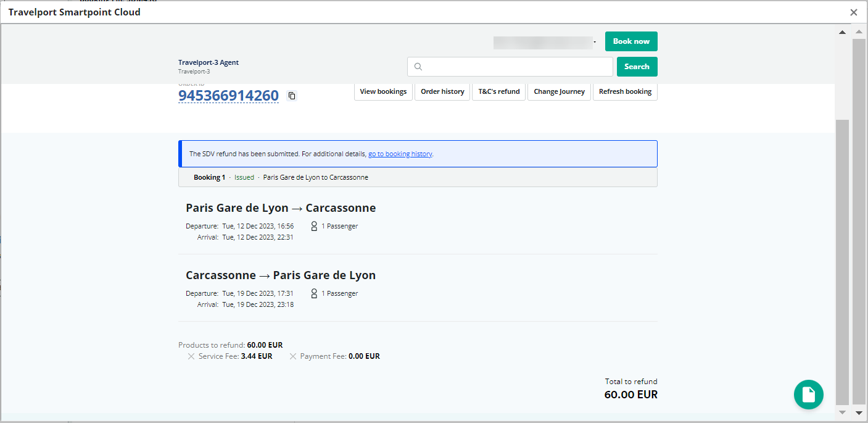
Task: Click Payment Fee 0.00 EUR amount
Action: coord(364,356)
